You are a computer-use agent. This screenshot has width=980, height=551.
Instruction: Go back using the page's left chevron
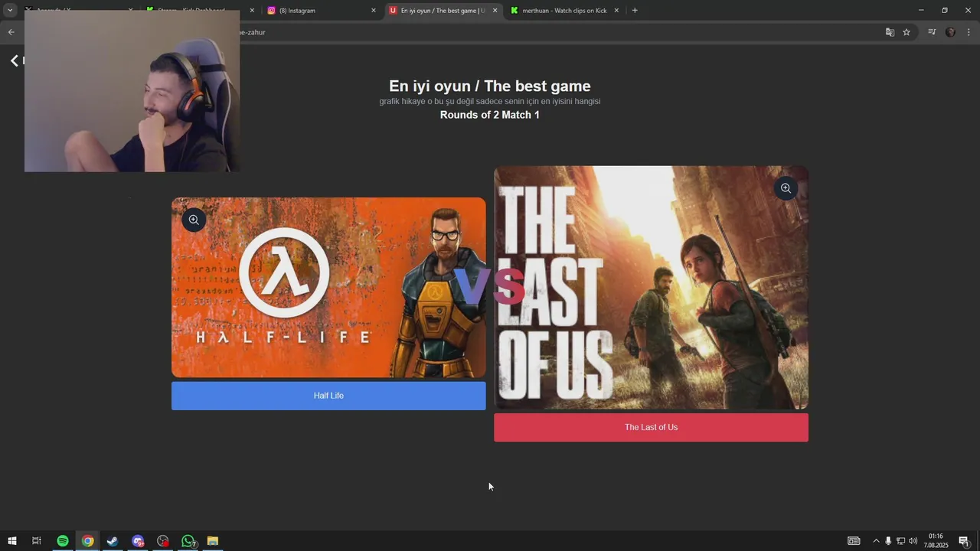coord(14,60)
